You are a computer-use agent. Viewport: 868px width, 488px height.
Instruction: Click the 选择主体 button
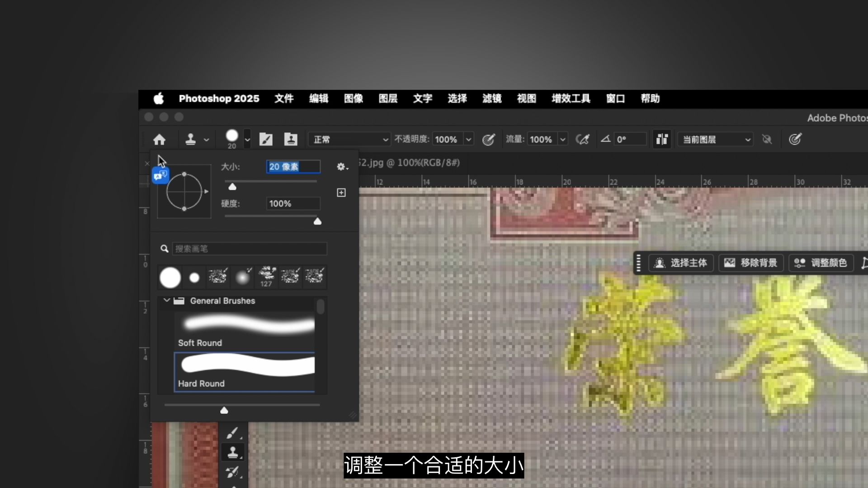point(681,263)
